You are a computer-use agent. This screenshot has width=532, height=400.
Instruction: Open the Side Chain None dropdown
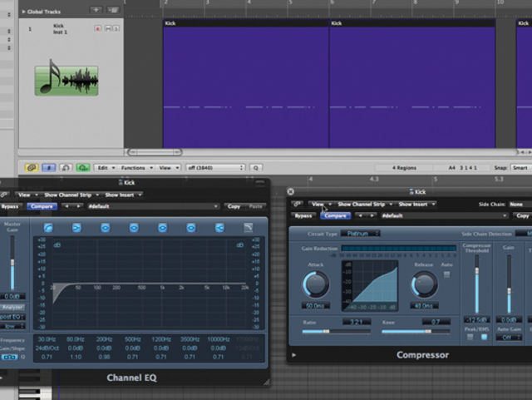click(520, 204)
